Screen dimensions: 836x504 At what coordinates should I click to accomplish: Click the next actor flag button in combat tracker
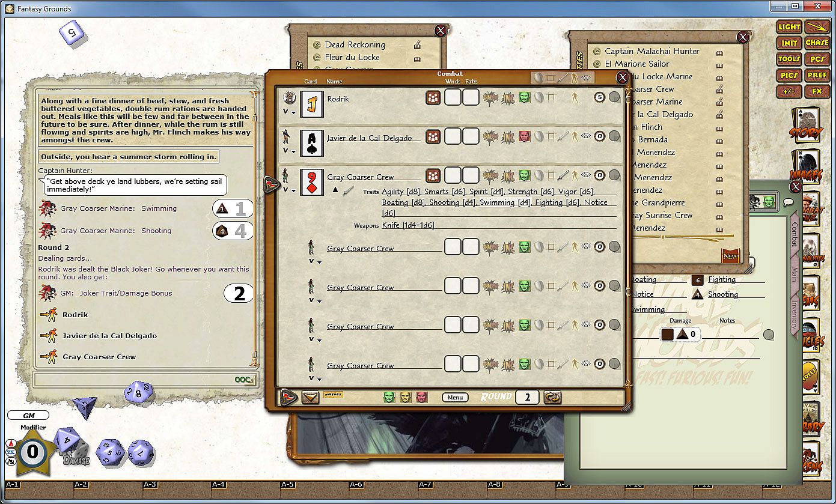coord(288,397)
